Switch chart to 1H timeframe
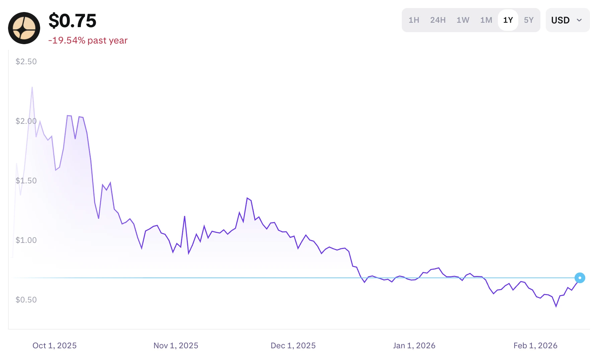 (x=414, y=20)
